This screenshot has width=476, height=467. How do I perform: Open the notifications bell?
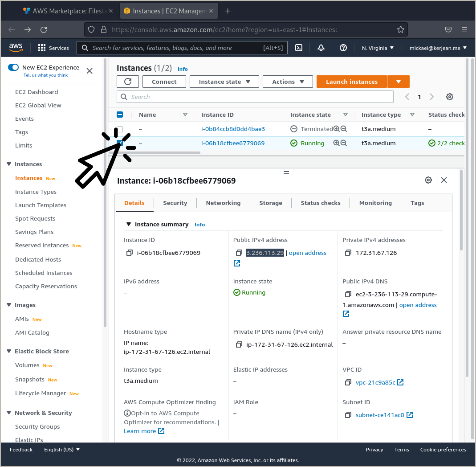[x=321, y=48]
